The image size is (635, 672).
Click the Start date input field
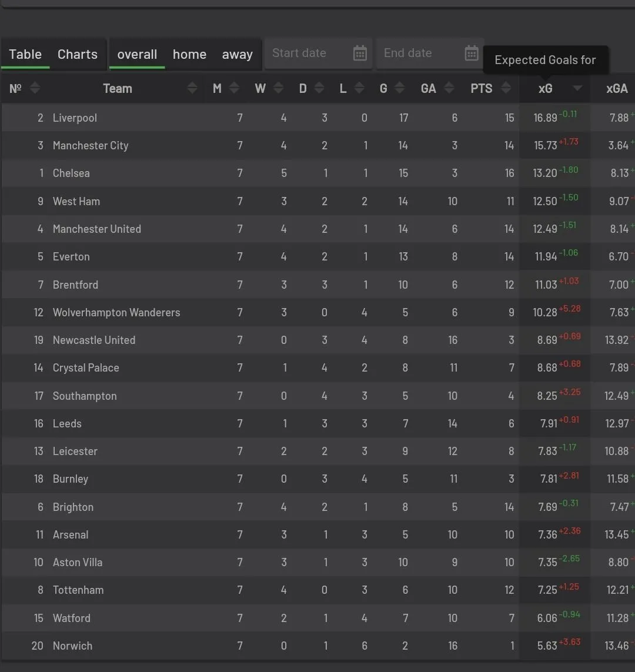[x=306, y=53]
